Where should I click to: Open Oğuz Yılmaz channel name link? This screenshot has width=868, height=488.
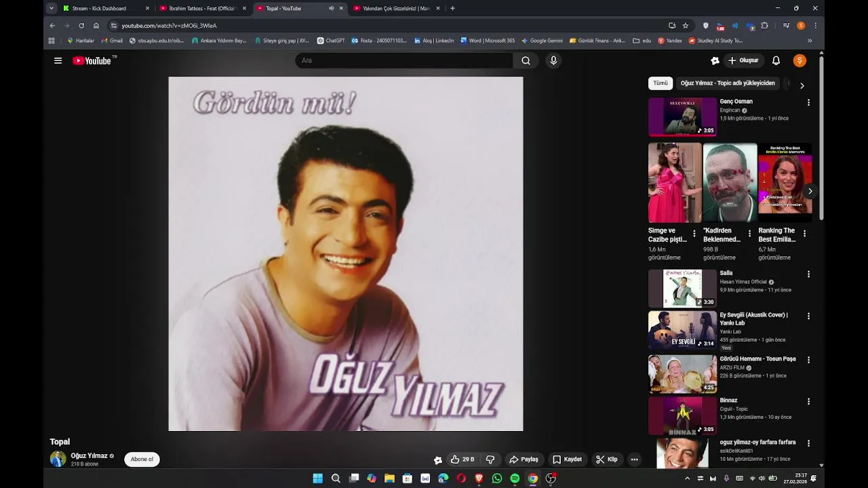[89, 456]
